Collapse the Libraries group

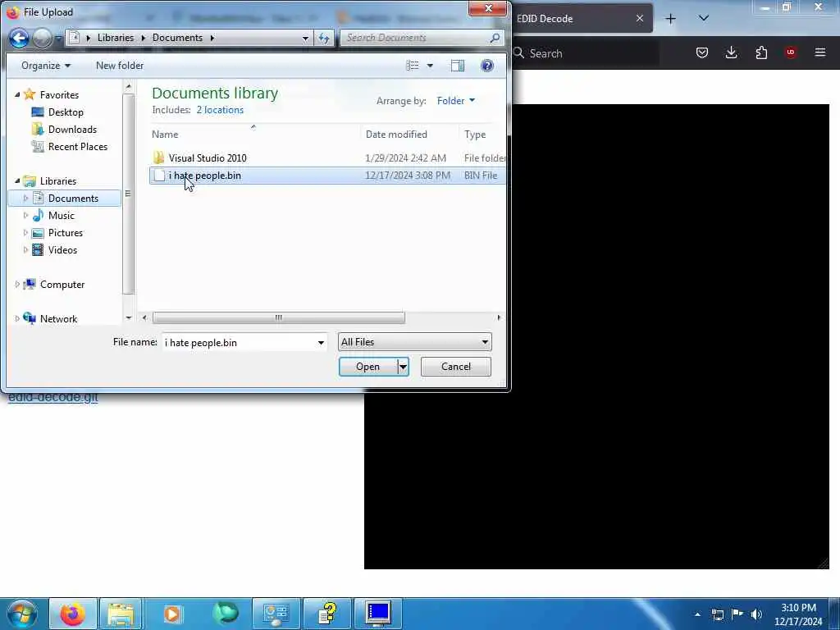[18, 181]
